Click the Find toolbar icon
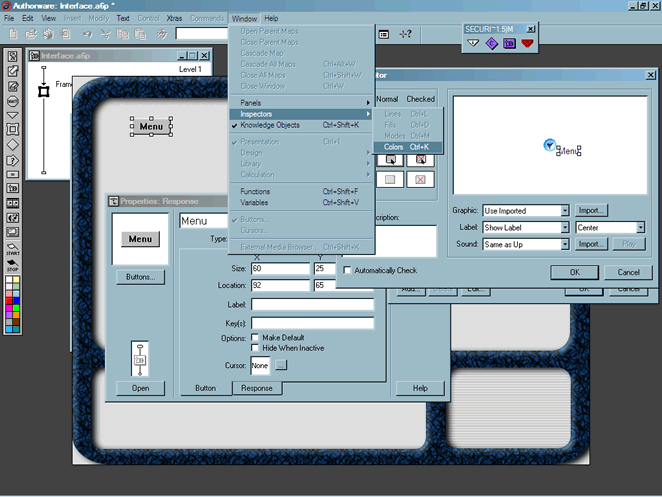Viewport: 662px width, 497px height. 162,34
